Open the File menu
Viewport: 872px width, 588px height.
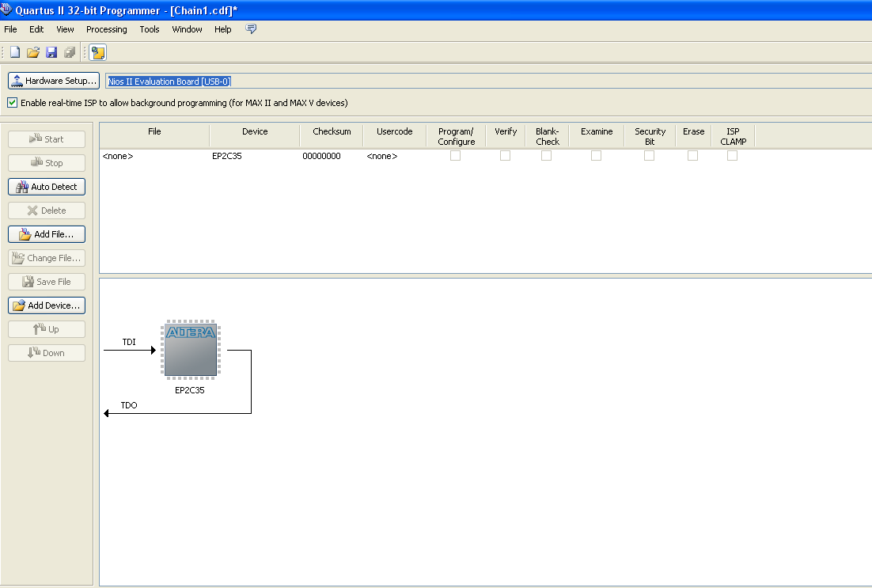[10, 29]
